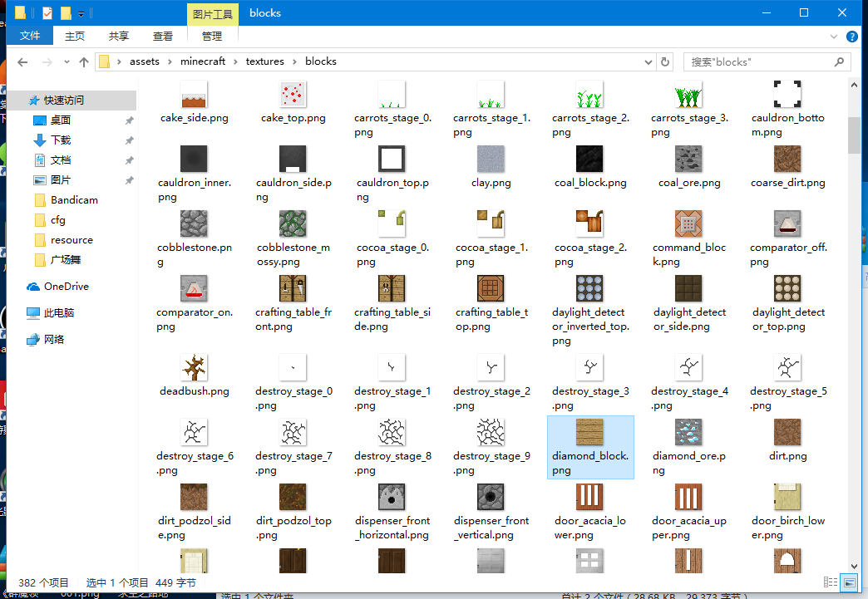Select daylight_detector_inverted_top.png icon
Screen dimensions: 868x599
589,288
